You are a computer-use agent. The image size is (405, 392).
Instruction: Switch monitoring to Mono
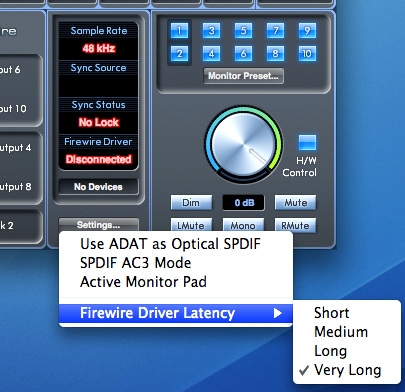click(x=243, y=225)
